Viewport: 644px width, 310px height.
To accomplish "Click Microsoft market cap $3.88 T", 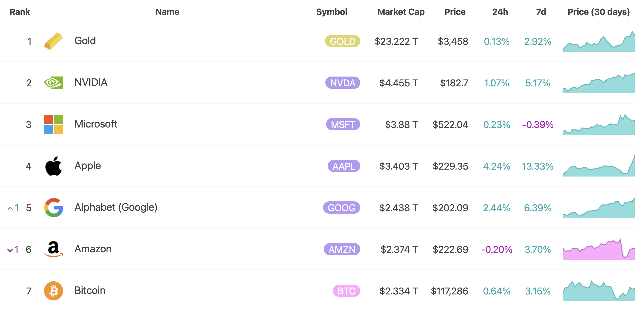I will click(x=401, y=124).
